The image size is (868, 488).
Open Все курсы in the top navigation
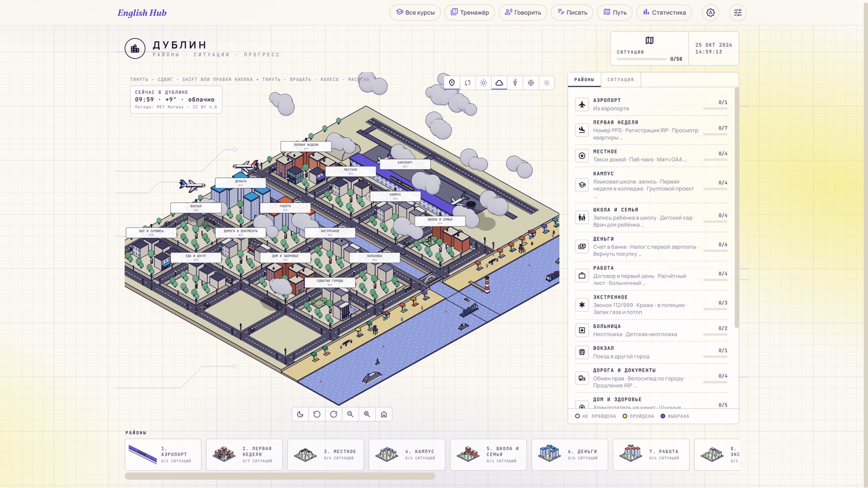(415, 12)
